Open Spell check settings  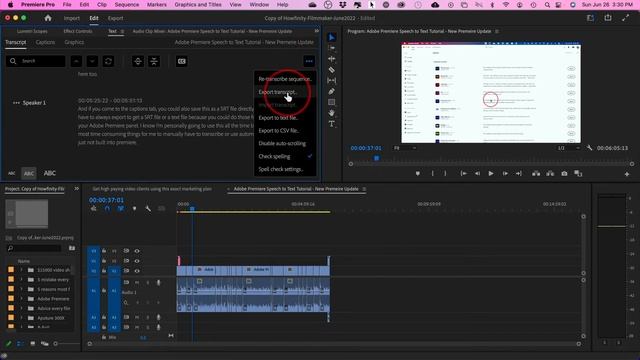click(x=285, y=169)
